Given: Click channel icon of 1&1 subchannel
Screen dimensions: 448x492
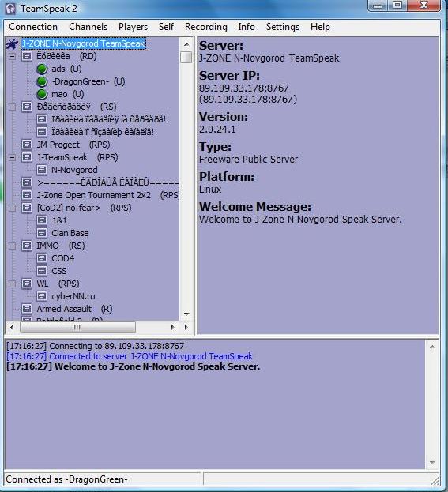Looking at the screenshot, I should [42, 220].
